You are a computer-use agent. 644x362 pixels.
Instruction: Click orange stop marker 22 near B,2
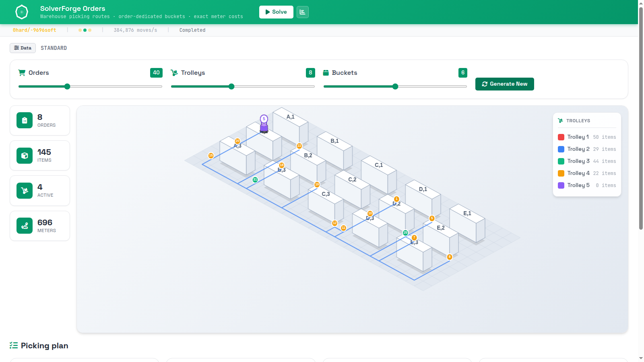point(299,146)
